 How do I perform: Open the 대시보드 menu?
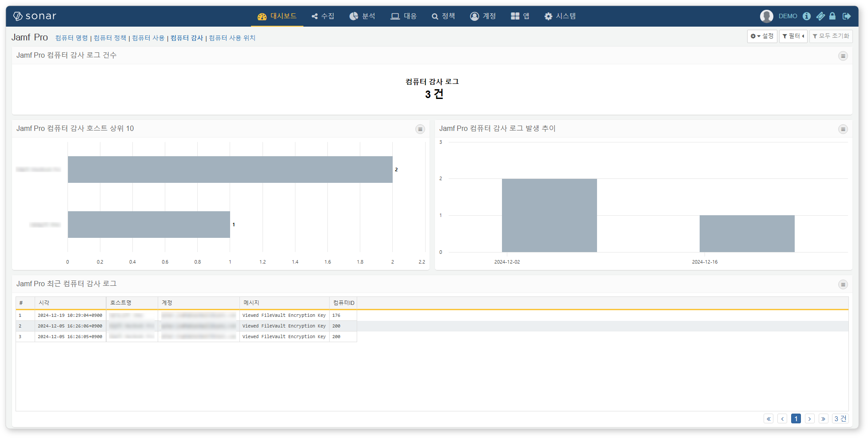click(277, 16)
